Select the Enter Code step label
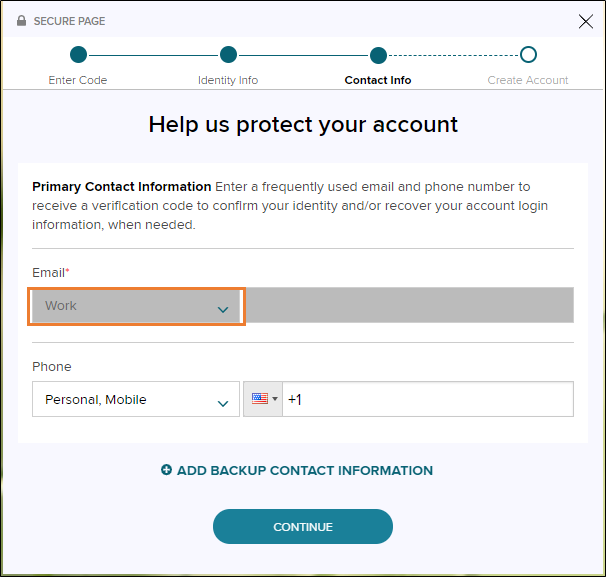 [x=78, y=80]
